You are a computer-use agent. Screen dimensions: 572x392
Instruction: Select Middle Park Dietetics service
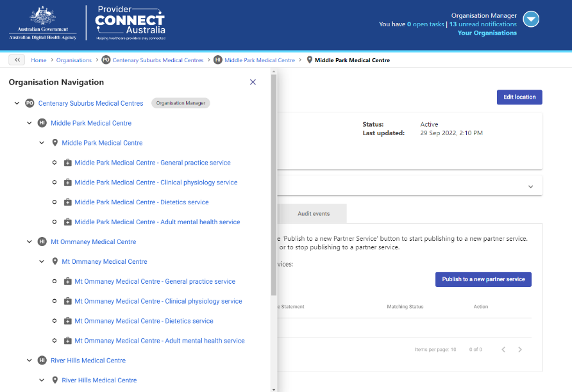click(x=142, y=202)
